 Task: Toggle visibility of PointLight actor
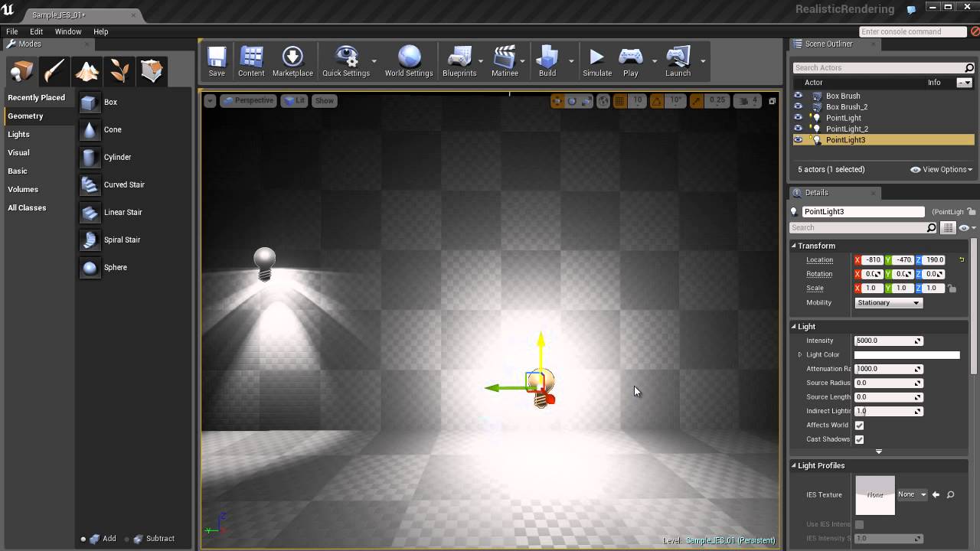(798, 118)
